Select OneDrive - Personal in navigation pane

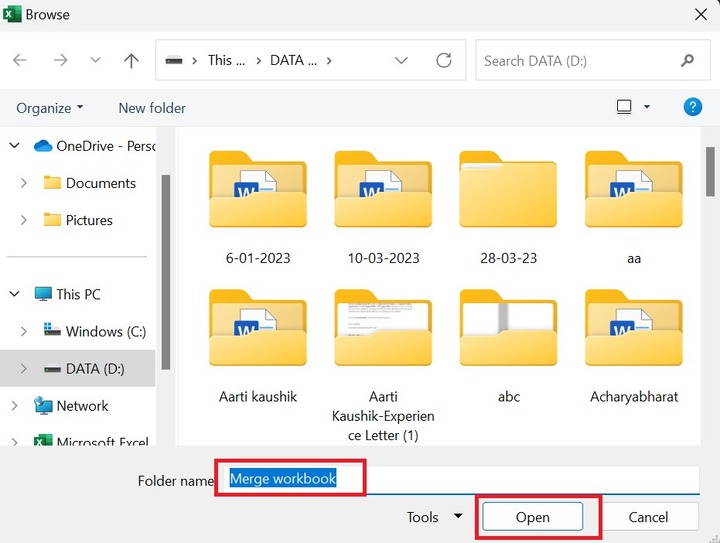(x=94, y=146)
